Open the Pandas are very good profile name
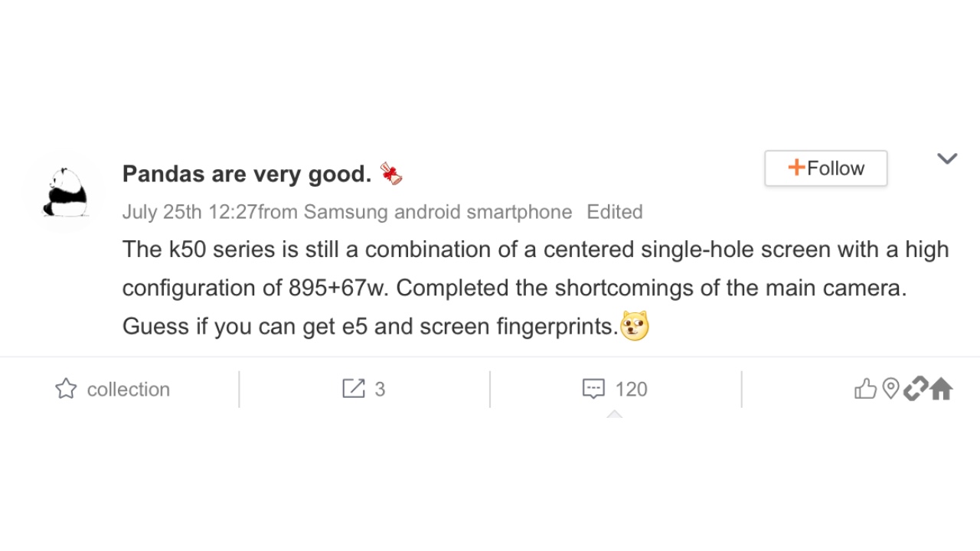 (247, 174)
